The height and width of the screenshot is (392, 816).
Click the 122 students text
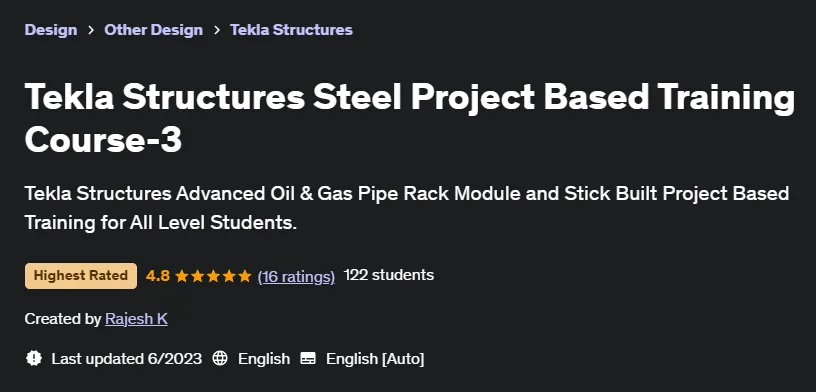coord(389,275)
